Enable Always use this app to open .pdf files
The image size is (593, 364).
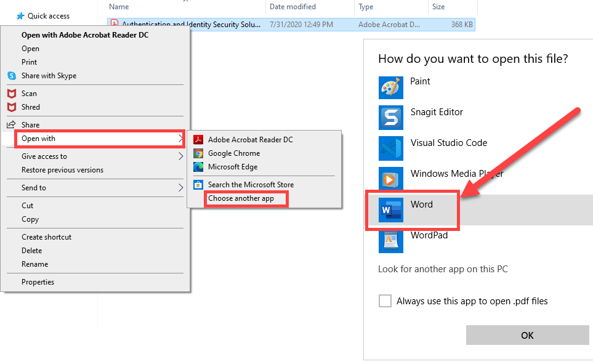pos(385,301)
